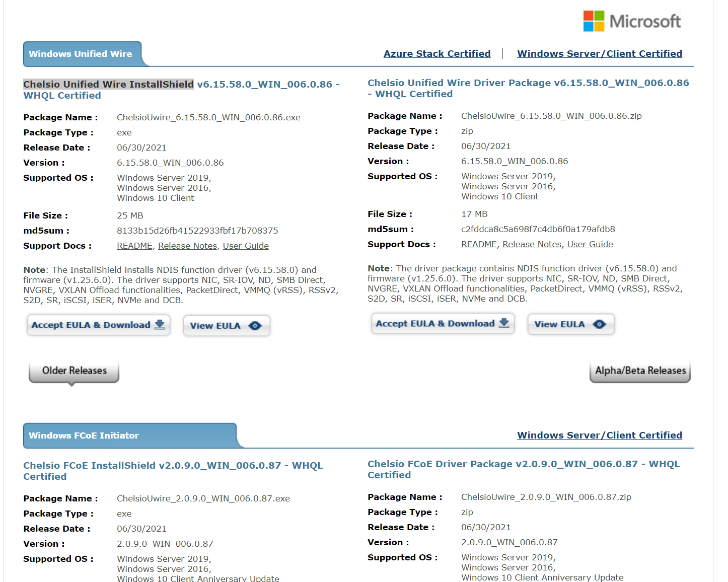Click Chelsio Unified Wire Driver Package heading

pyautogui.click(x=528, y=88)
